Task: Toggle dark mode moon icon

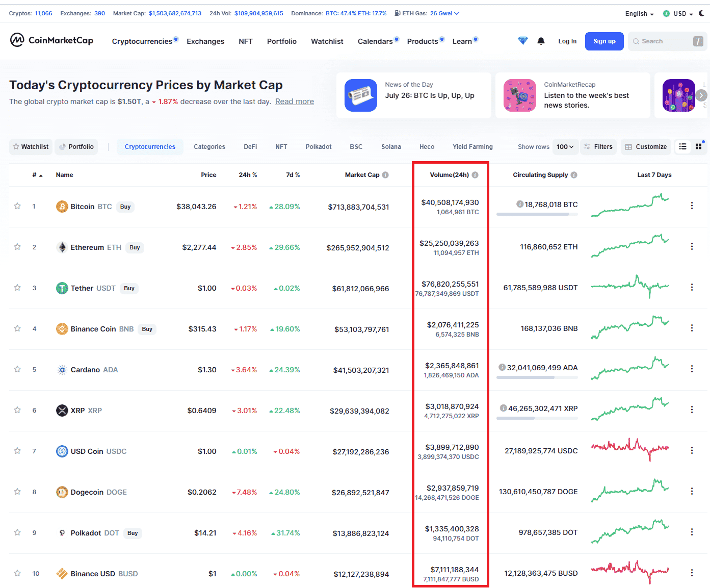Action: point(702,13)
